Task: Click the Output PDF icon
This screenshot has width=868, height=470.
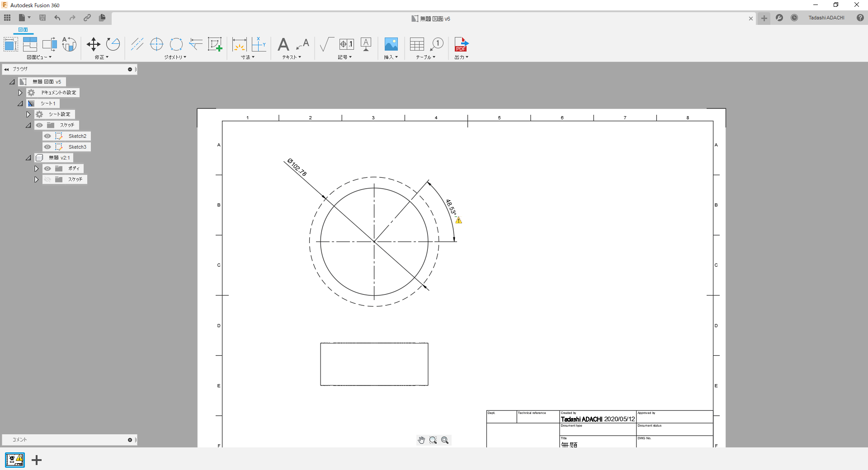Action: tap(461, 44)
